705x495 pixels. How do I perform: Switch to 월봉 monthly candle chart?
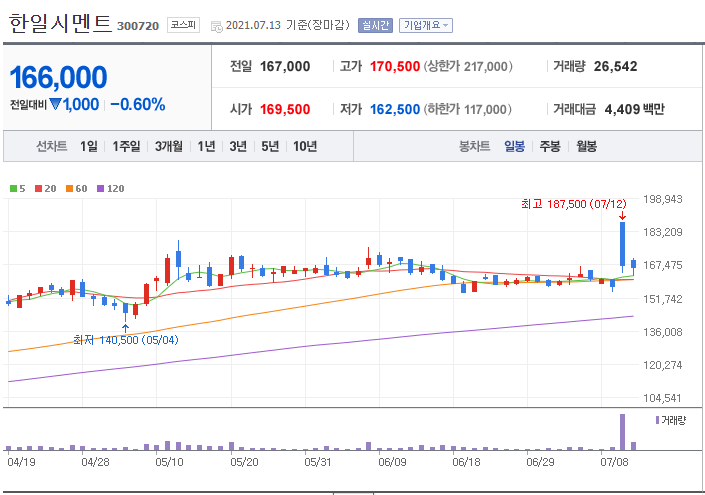point(586,146)
